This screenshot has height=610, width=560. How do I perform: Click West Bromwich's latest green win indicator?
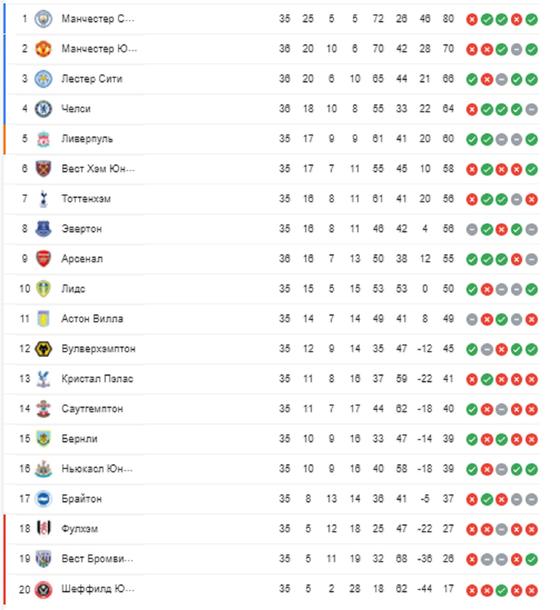coord(532,559)
